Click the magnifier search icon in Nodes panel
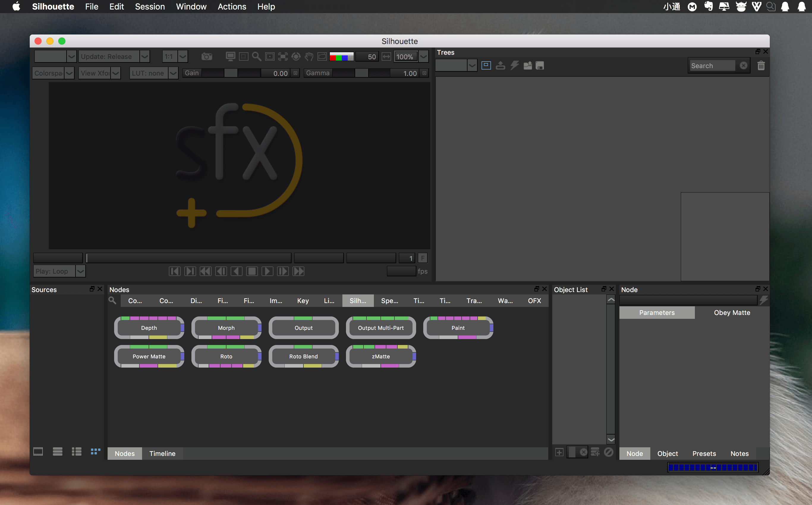Viewport: 812px width, 505px height. coord(112,300)
